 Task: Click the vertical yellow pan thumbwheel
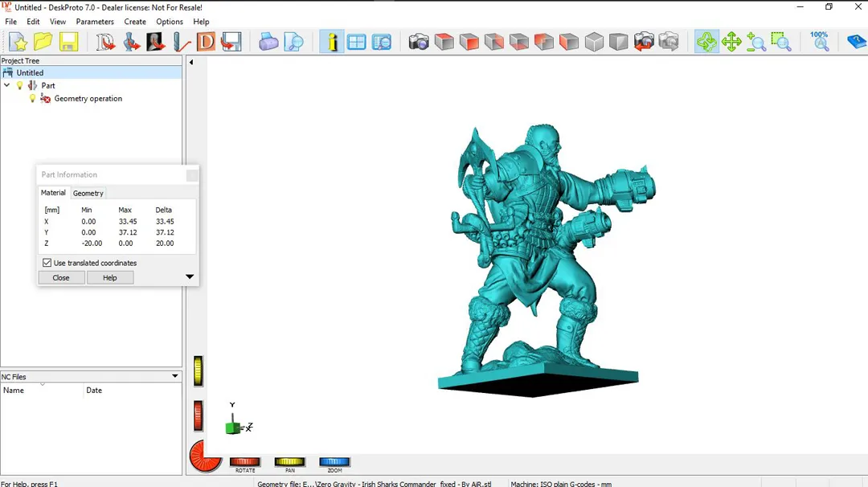(x=199, y=370)
